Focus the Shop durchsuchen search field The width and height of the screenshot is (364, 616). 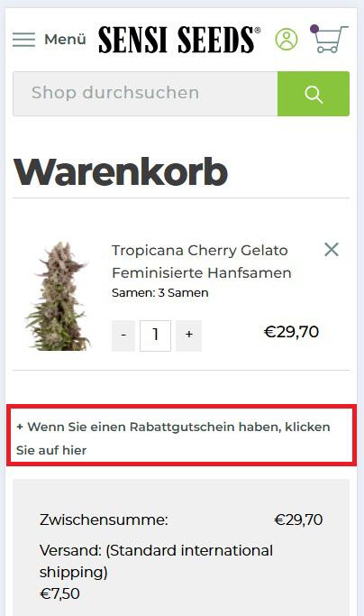(x=145, y=94)
